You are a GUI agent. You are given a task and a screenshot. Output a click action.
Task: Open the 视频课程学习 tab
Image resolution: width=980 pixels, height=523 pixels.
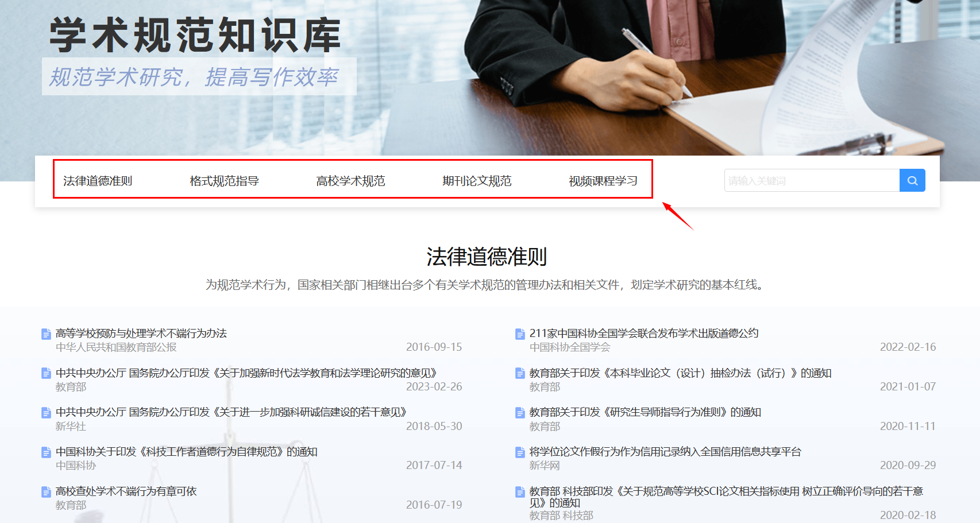(603, 181)
